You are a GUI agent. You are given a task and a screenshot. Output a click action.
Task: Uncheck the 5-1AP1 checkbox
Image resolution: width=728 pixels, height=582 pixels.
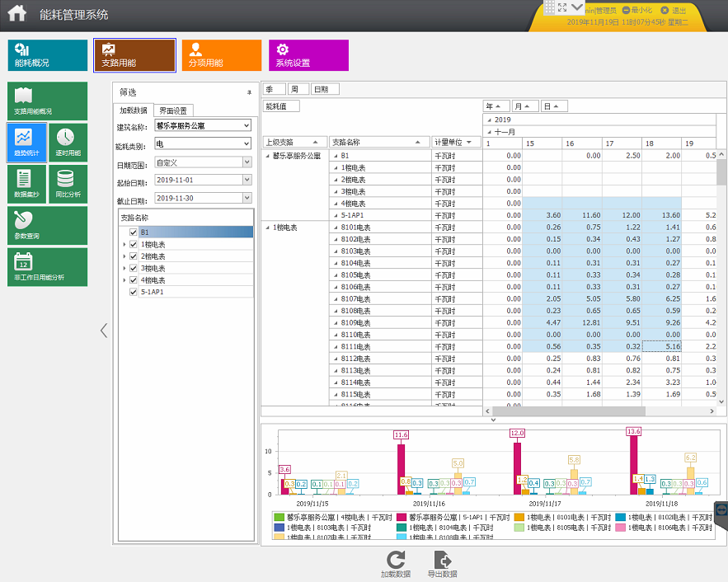tap(134, 292)
